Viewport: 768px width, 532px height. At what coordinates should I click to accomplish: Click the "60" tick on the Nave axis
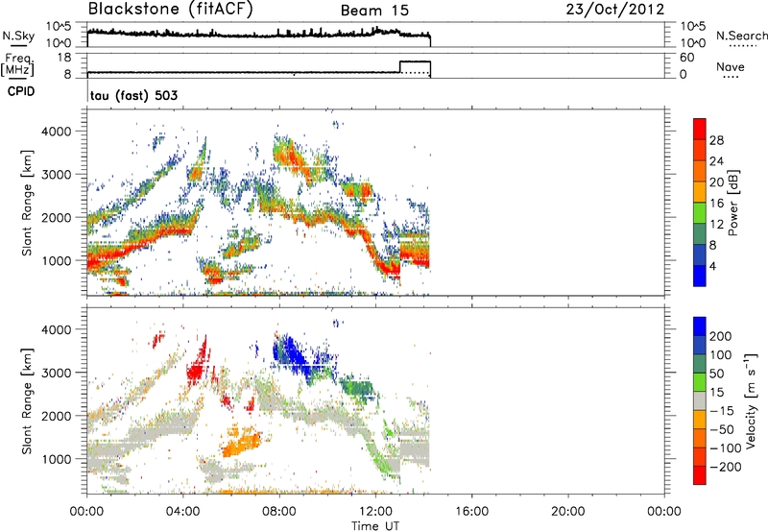tap(687, 58)
